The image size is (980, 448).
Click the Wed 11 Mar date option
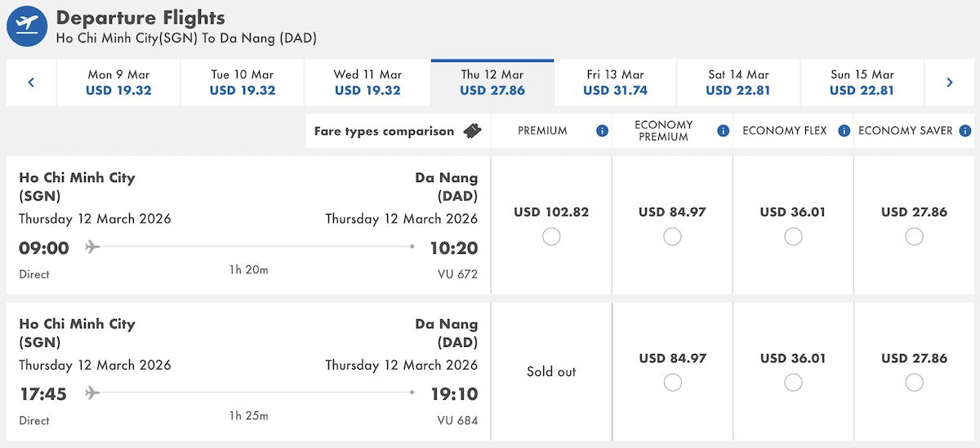pyautogui.click(x=367, y=82)
